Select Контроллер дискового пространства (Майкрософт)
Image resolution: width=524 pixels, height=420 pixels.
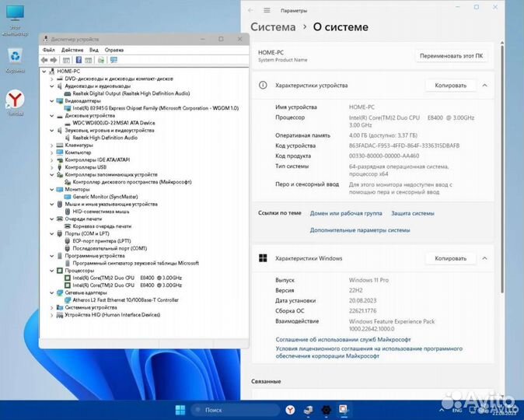132,182
